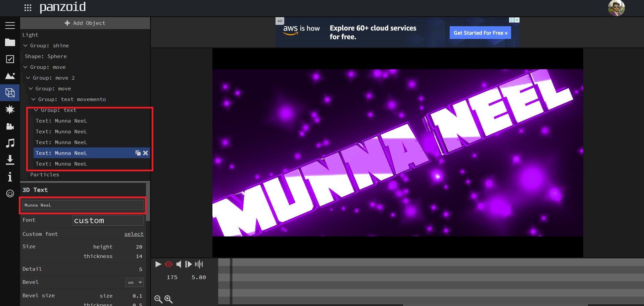Toggle the red eye preview icon

point(168,264)
